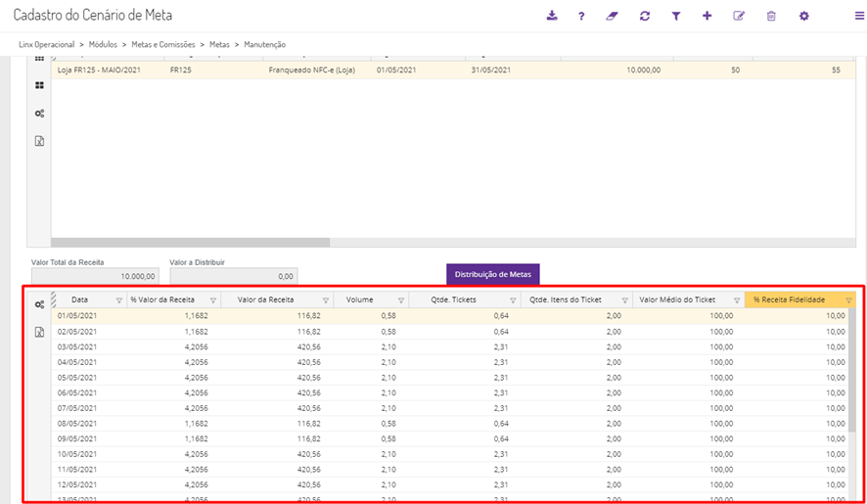This screenshot has height=504, width=867.
Task: Click the Valor Total da Receita field
Action: (94, 277)
